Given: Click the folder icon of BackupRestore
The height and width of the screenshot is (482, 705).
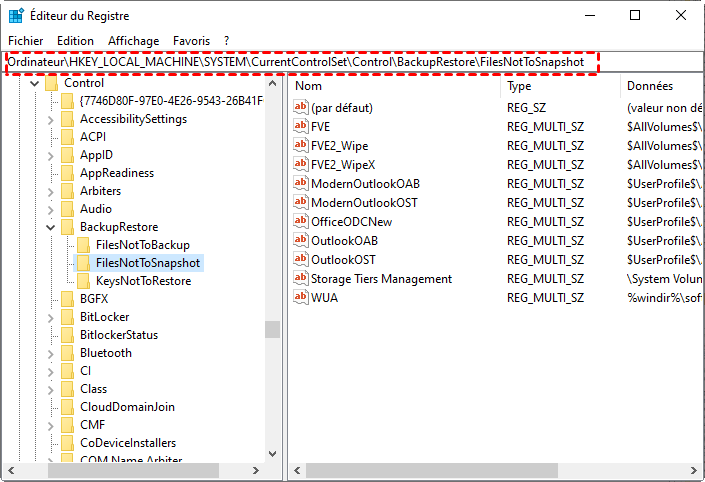Looking at the screenshot, I should tap(67, 227).
